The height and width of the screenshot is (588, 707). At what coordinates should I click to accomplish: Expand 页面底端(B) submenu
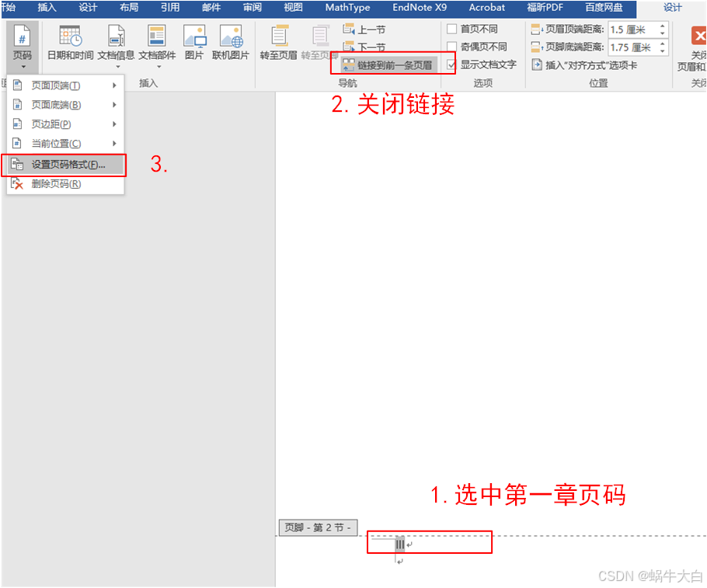(65, 105)
